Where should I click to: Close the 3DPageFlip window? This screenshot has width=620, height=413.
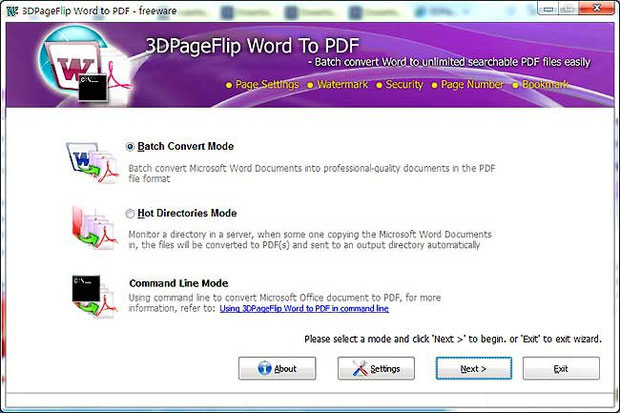click(597, 8)
